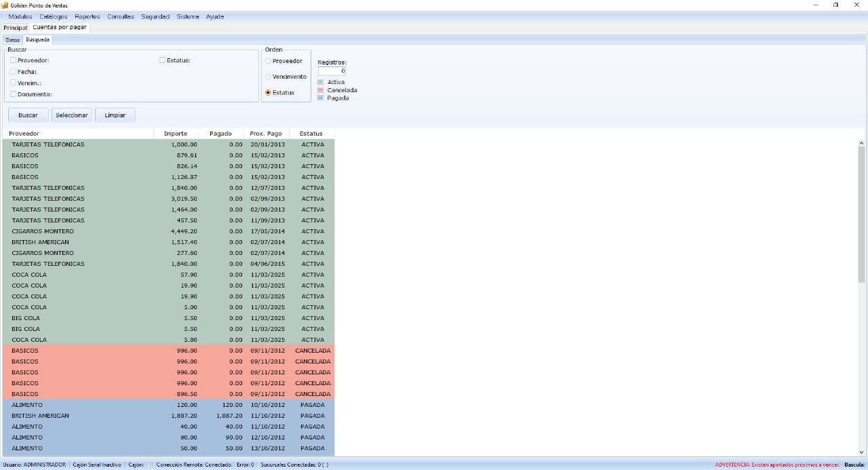The image size is (868, 470).
Task: Select the TARJETAS TELEFONICAS 1,000.00 row
Action: (x=169, y=144)
